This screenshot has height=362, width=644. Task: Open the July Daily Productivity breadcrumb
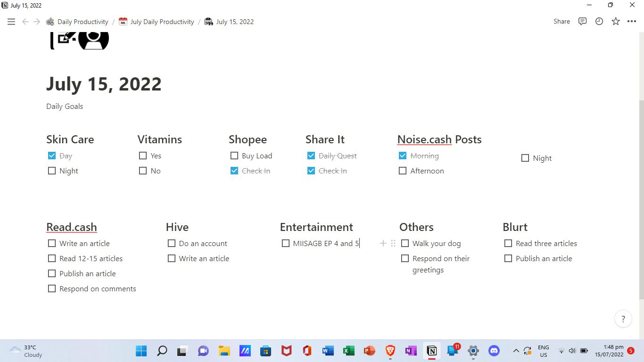tap(157, 22)
